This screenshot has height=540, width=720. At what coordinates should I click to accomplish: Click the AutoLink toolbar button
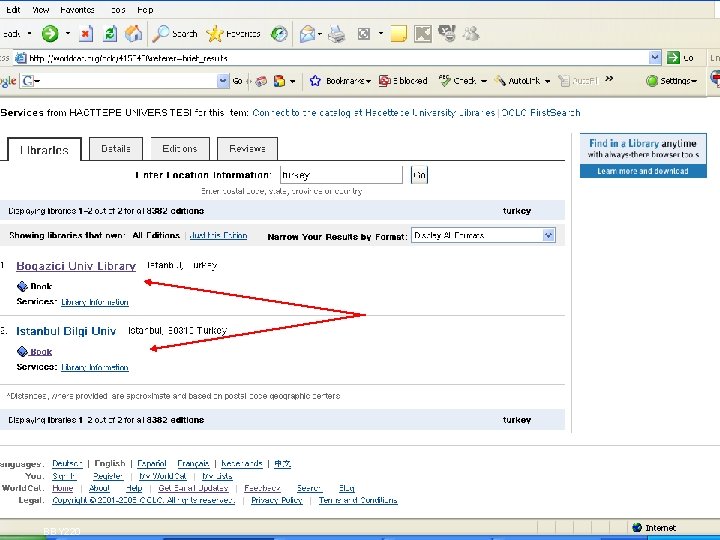(x=518, y=81)
